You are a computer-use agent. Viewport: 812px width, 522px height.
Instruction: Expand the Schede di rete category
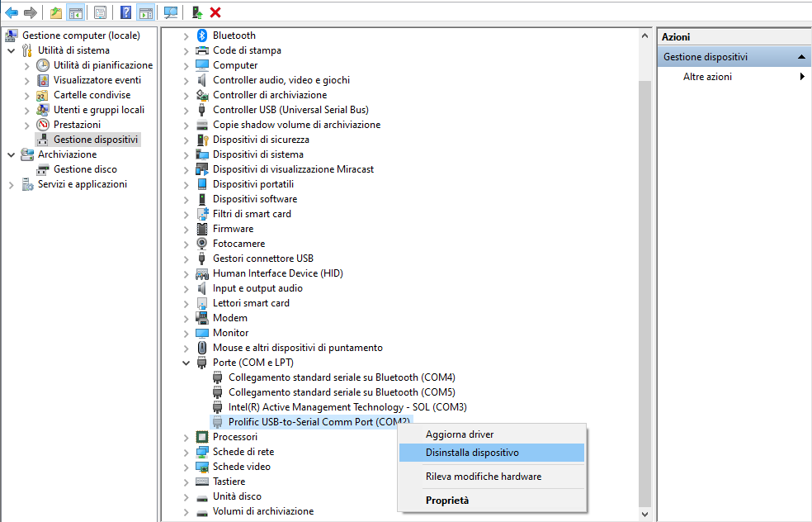(186, 453)
